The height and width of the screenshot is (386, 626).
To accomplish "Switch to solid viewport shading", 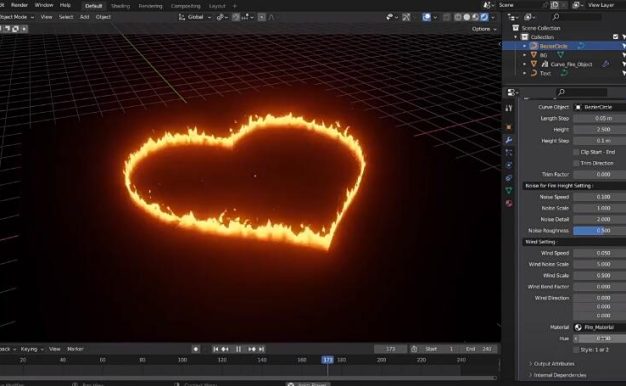I will point(467,17).
